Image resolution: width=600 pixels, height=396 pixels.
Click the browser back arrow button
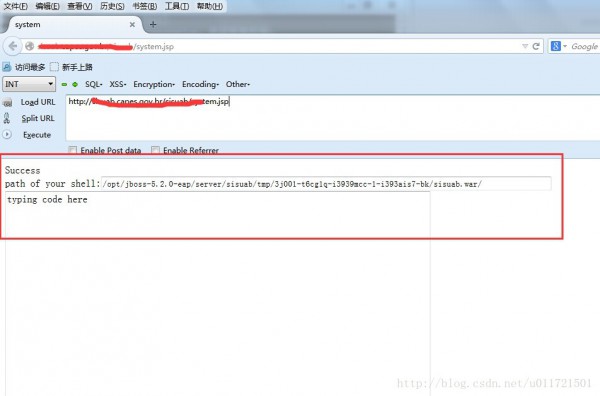click(13, 46)
